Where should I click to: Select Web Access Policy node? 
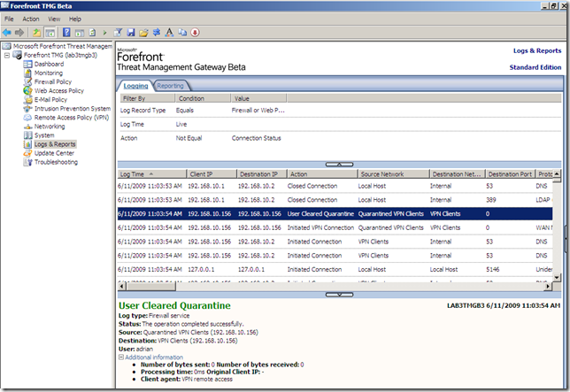pyautogui.click(x=59, y=91)
